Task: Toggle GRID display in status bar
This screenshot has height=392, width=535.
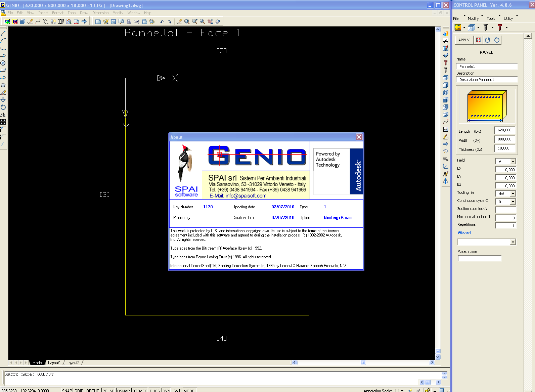Action: click(79, 390)
